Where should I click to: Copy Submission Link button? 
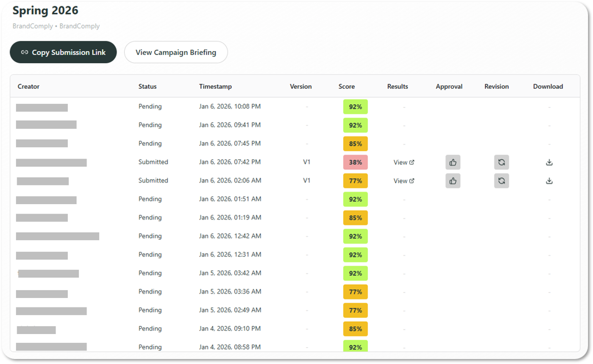[63, 52]
